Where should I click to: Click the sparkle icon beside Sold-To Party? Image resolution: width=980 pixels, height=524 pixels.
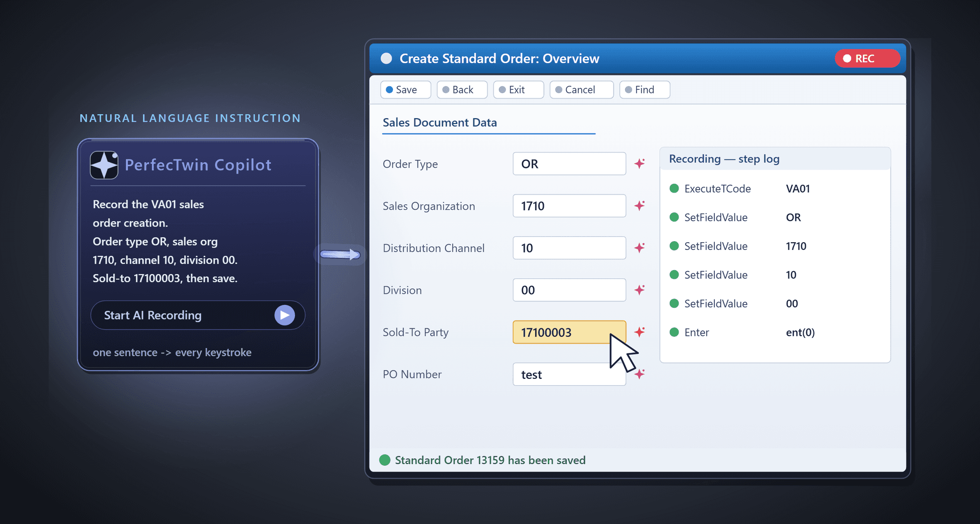click(x=639, y=332)
